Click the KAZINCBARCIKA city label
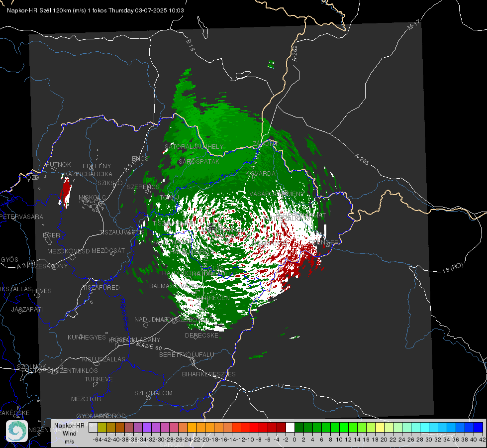The height and width of the screenshot is (448, 487). 88,174
